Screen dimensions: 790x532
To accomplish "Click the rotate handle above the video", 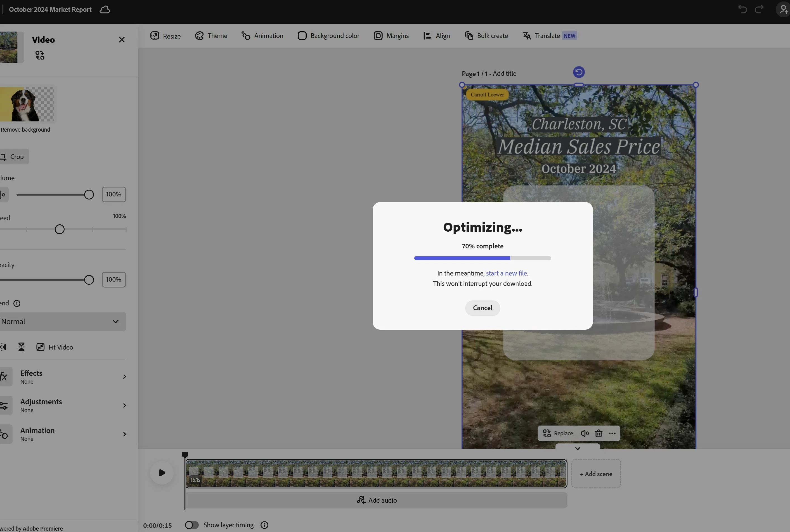I will (x=579, y=72).
